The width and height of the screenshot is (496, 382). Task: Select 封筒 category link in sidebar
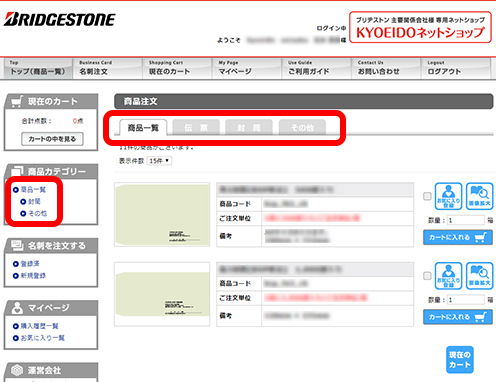(x=34, y=201)
